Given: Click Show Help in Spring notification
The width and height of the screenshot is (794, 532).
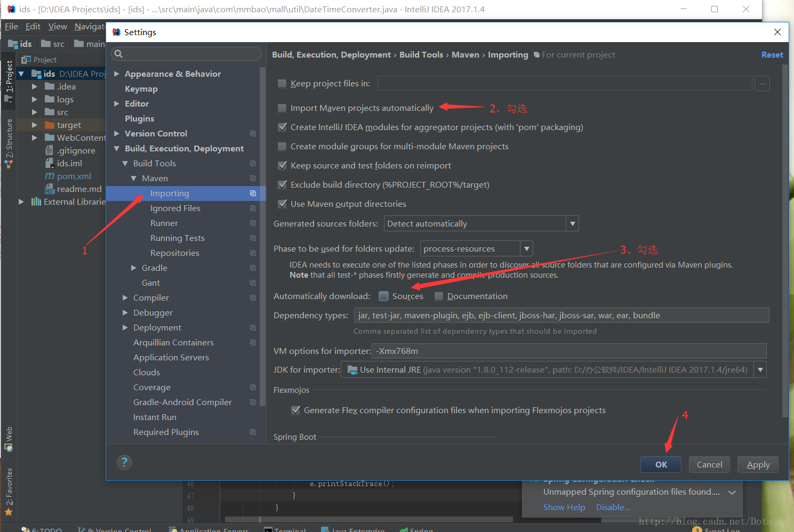Looking at the screenshot, I should point(564,507).
